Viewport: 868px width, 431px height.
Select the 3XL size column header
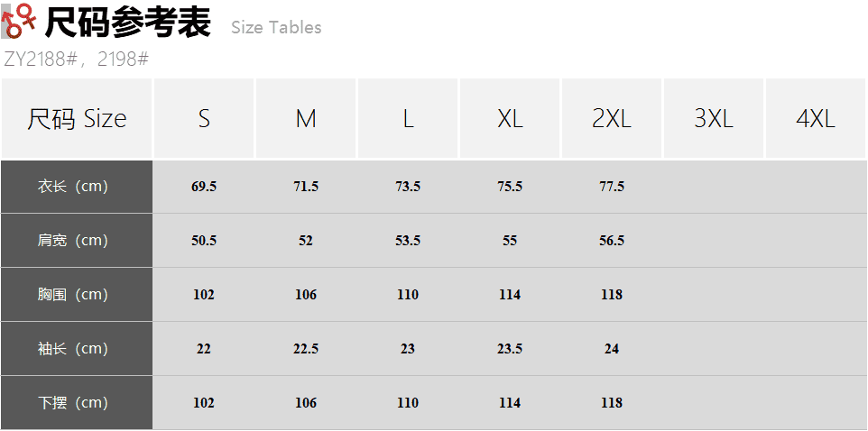714,119
